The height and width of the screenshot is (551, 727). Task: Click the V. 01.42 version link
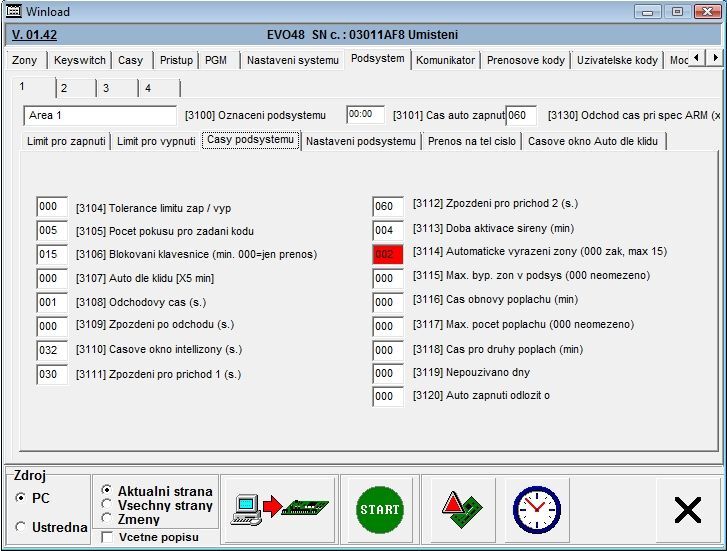(x=34, y=35)
